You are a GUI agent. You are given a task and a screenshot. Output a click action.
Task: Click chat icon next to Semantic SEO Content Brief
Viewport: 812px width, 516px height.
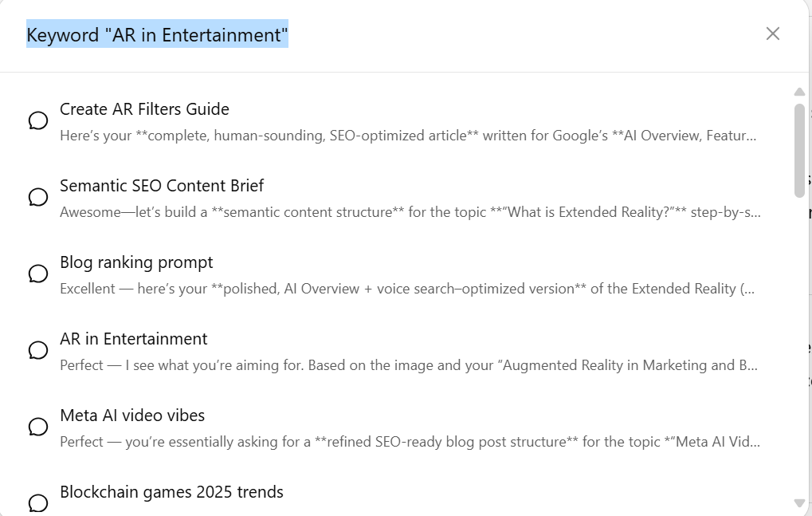pos(38,198)
